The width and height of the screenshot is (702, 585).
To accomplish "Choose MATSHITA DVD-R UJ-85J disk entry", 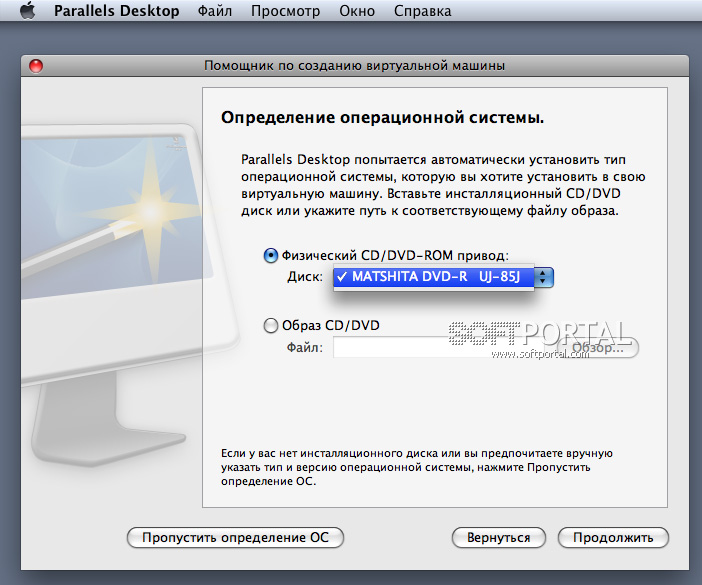I will [434, 277].
